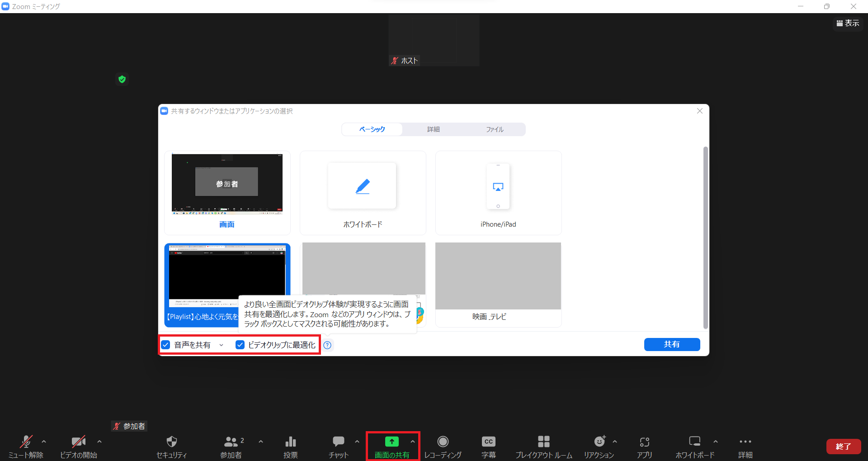Screen dimensions: 868x461
Task: Uncheck the ビデオクリップに最適化 checkbox
Action: click(x=240, y=345)
